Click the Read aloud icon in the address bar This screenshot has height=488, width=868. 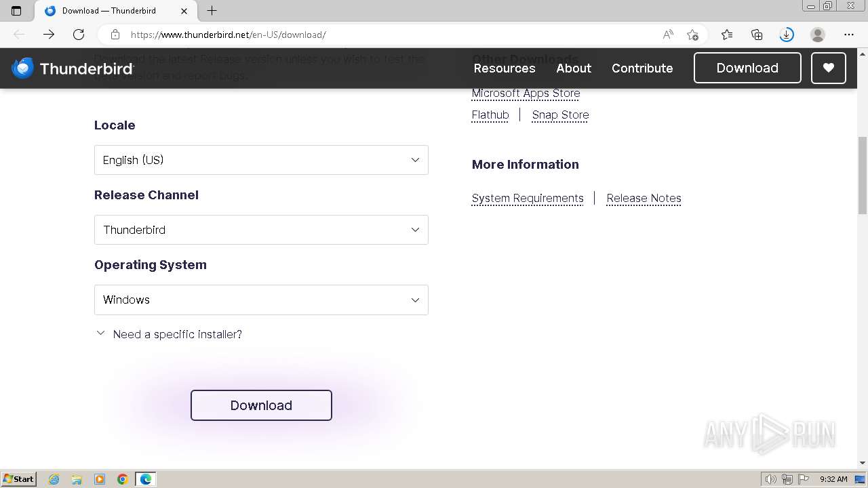pos(668,35)
